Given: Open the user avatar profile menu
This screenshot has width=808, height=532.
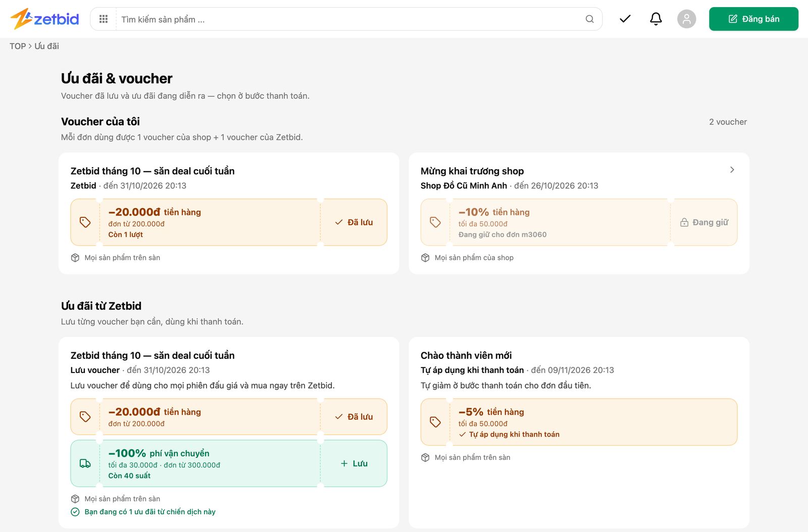Looking at the screenshot, I should point(687,19).
